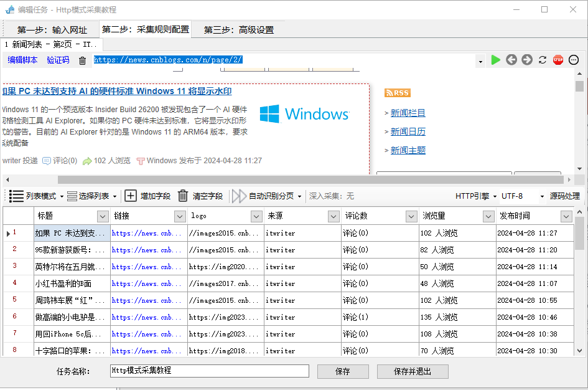Viewport: 588px width, 390px height.
Task: Click the auto-detect pagination arrow icon
Action: 239,196
